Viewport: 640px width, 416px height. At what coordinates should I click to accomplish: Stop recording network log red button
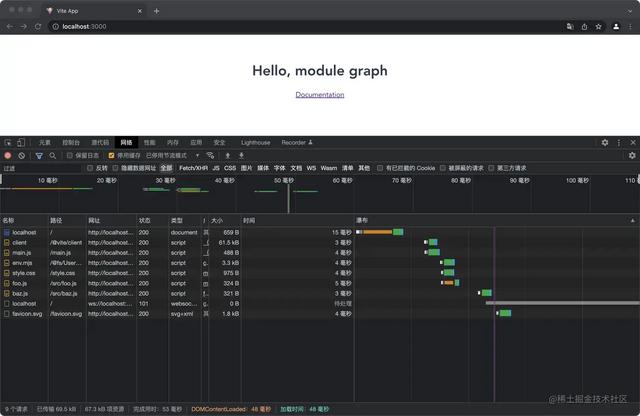tap(8, 156)
